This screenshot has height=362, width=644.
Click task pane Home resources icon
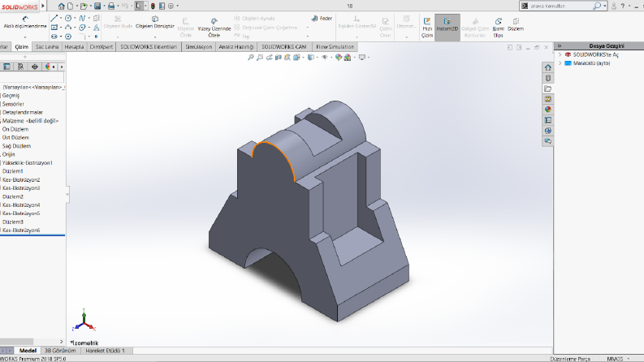tap(547, 67)
